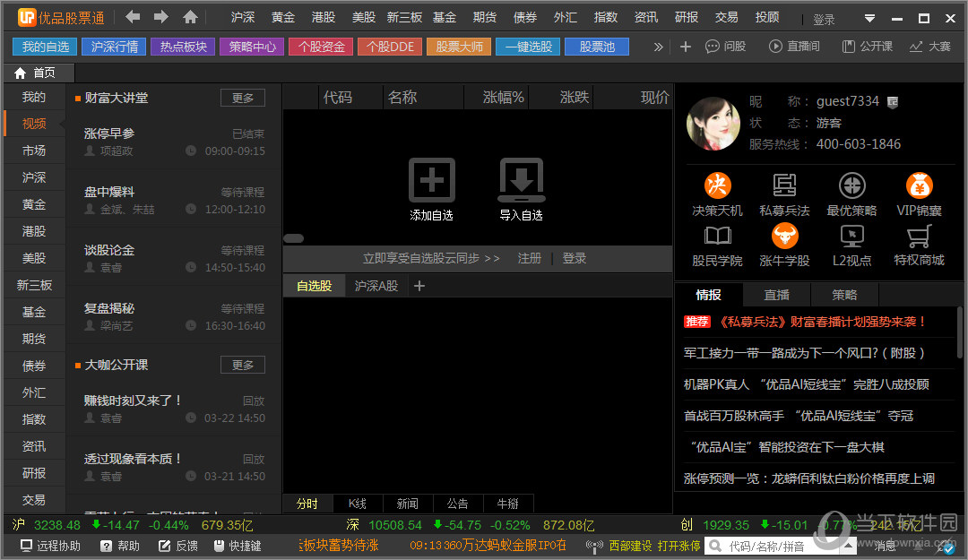Click the user avatar picture
968x560 pixels.
(x=713, y=124)
